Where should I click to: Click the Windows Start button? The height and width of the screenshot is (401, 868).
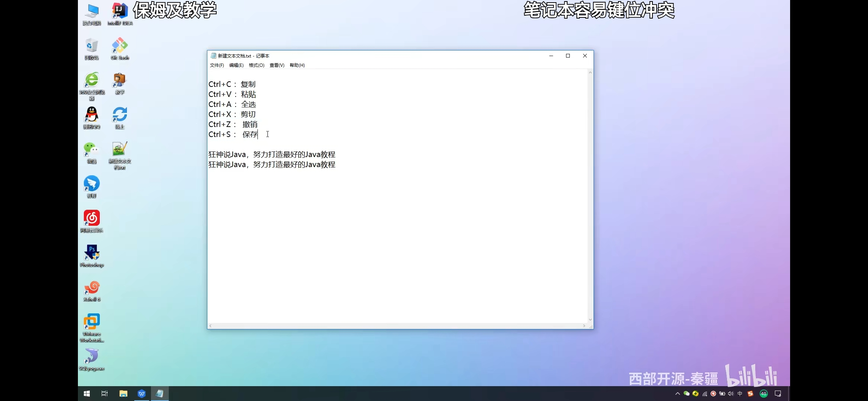tap(87, 394)
